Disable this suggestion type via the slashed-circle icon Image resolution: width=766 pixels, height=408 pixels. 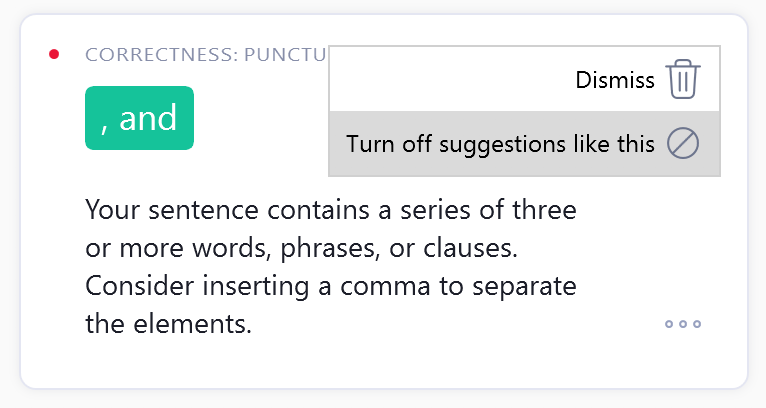coord(683,144)
